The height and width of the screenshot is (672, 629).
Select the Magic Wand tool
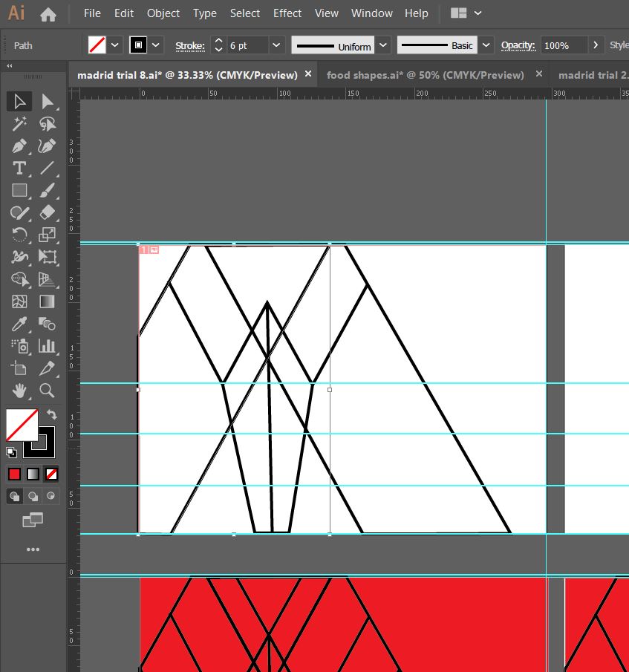coord(19,124)
